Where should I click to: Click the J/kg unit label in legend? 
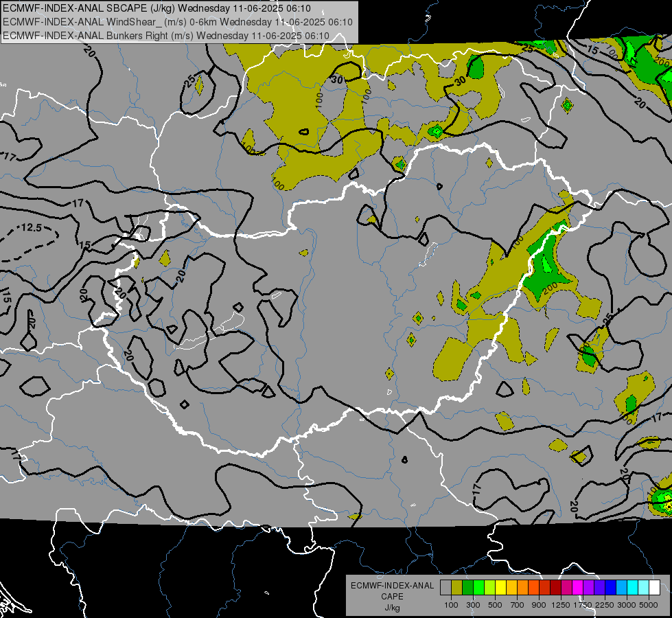click(x=392, y=608)
